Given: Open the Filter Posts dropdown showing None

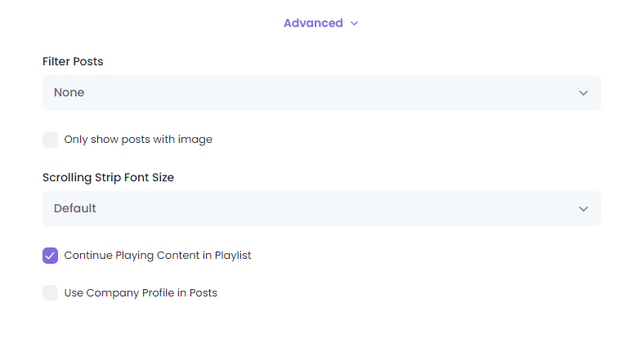Looking at the screenshot, I should (x=322, y=93).
